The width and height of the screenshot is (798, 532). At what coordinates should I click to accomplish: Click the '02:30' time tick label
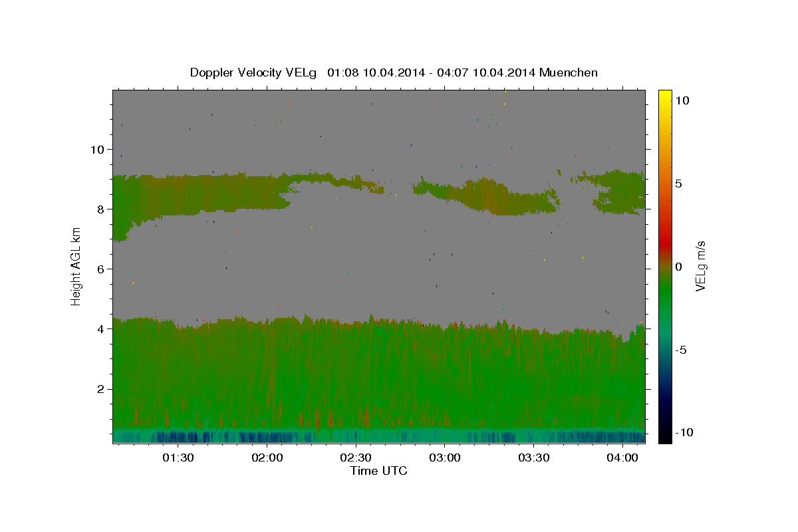coord(356,458)
